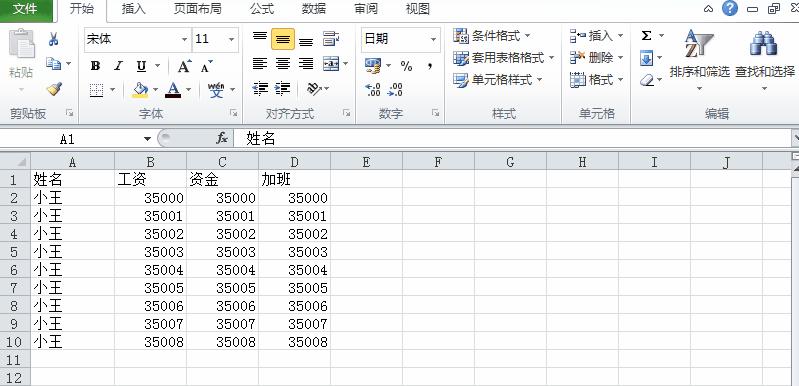Select the Format Painter brush

pyautogui.click(x=54, y=90)
